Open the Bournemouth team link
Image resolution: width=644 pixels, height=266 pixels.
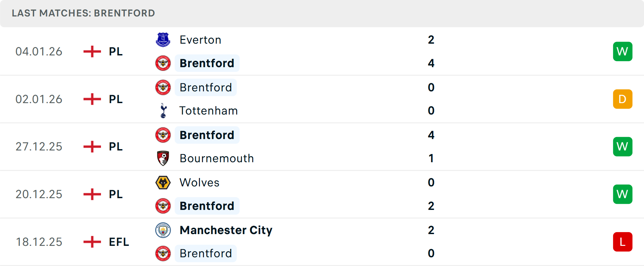(217, 159)
